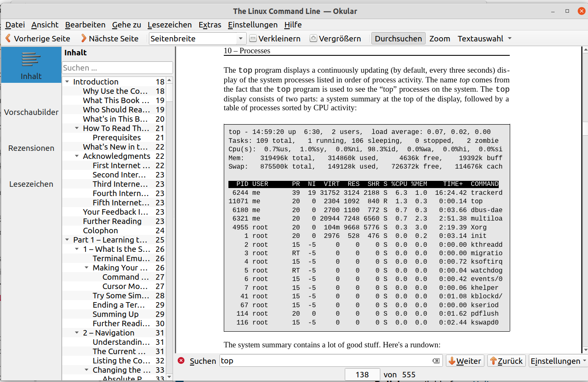The width and height of the screenshot is (588, 382).
Task: Zoom in using the Vergrößern icon
Action: coord(313,38)
